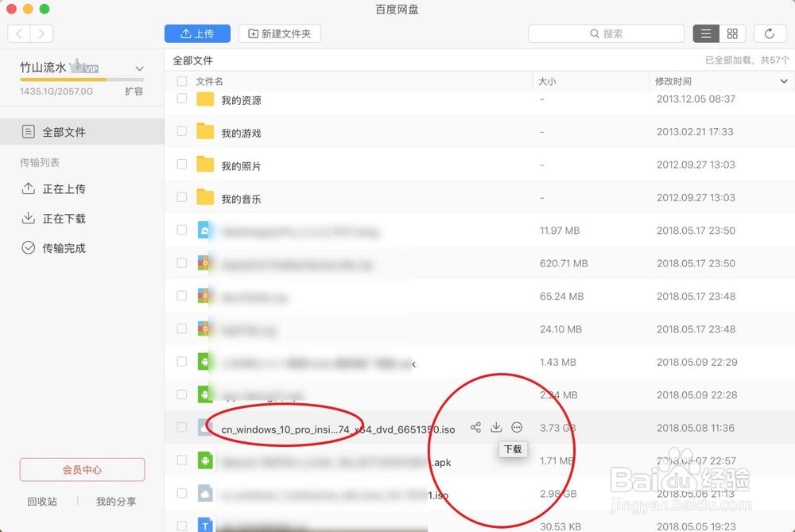Open 全部文件 in the sidebar
This screenshot has width=795, height=532.
pos(82,132)
